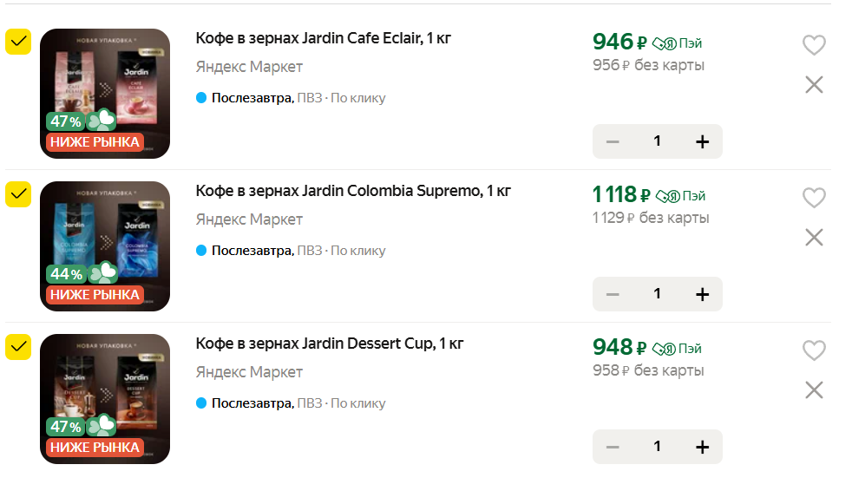Uncheck the Jardin Cafe Eclair item checkbox
852x504 pixels.
(18, 42)
